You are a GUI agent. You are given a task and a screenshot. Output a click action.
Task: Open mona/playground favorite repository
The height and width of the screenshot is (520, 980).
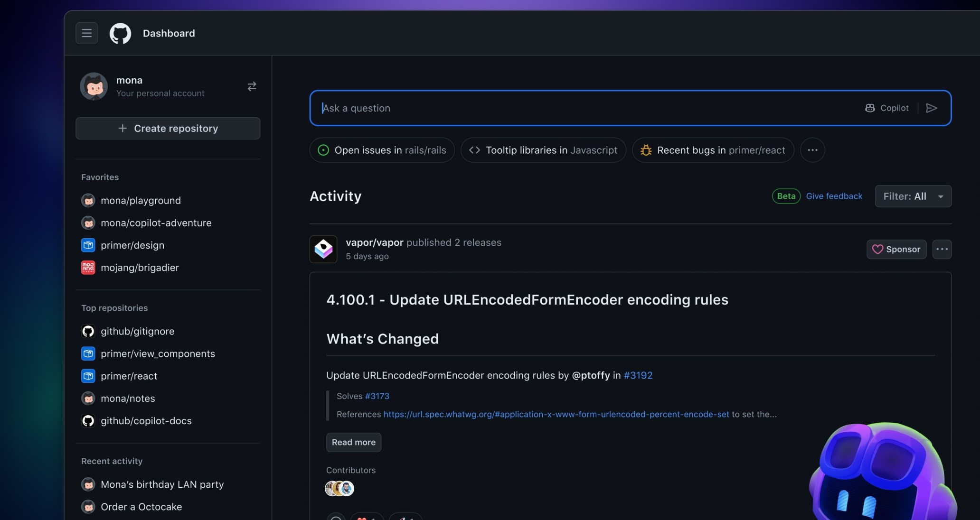(141, 200)
